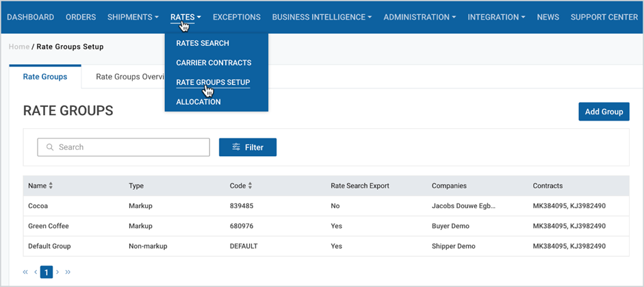644x287 pixels.
Task: Select page 1 in the pagination
Action: click(47, 272)
